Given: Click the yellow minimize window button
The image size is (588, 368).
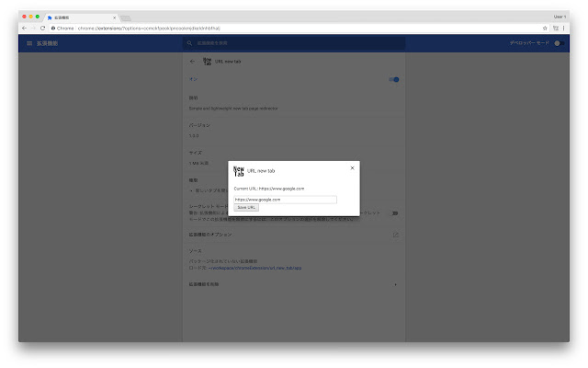Looking at the screenshot, I should [30, 17].
